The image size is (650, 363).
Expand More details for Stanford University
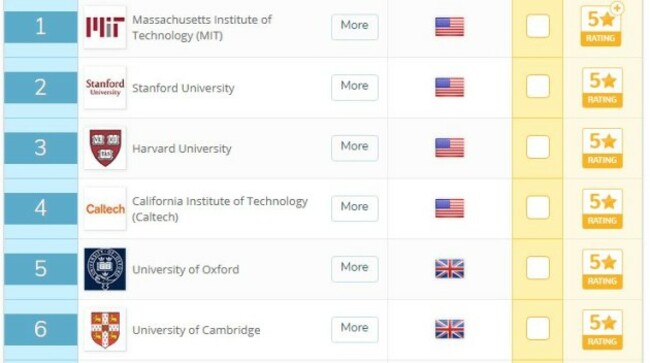354,87
